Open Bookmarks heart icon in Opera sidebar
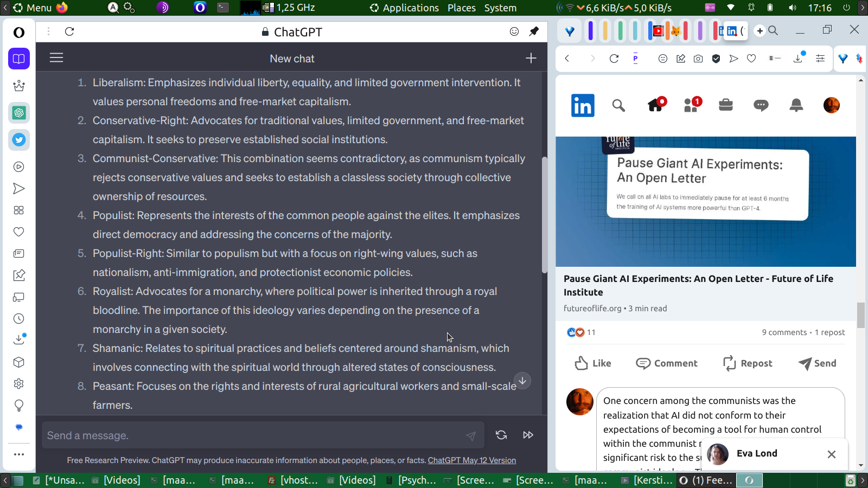Viewport: 868px width, 488px height. click(19, 232)
